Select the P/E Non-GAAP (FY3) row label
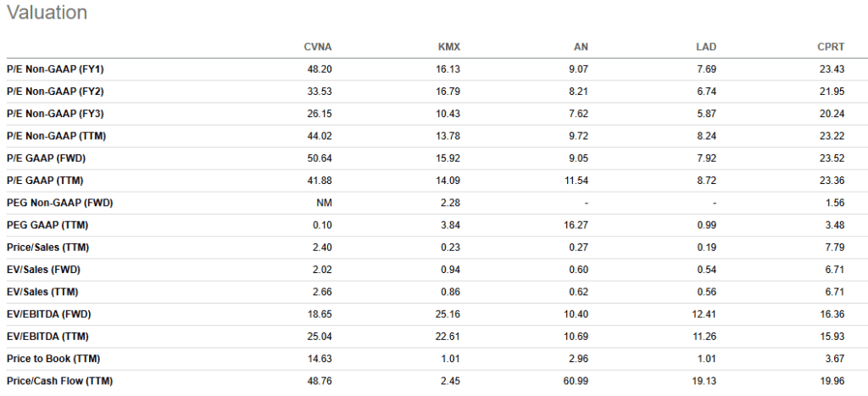The width and height of the screenshot is (868, 396). (55, 114)
